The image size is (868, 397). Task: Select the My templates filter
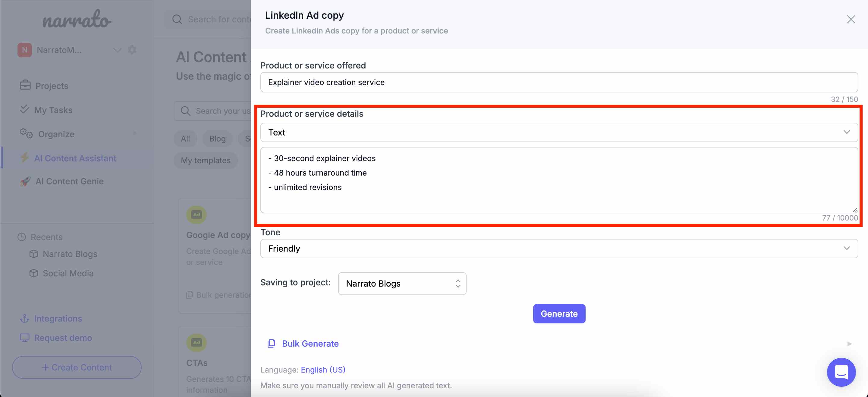206,160
